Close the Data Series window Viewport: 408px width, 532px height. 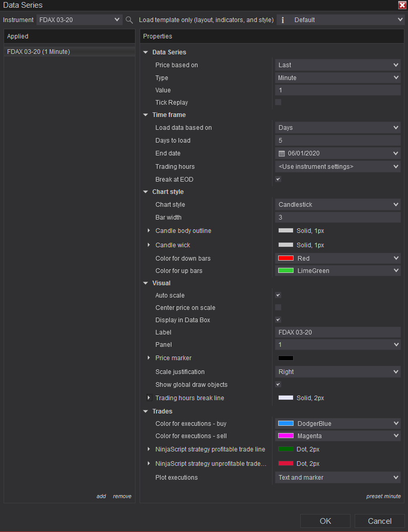tap(402, 5)
